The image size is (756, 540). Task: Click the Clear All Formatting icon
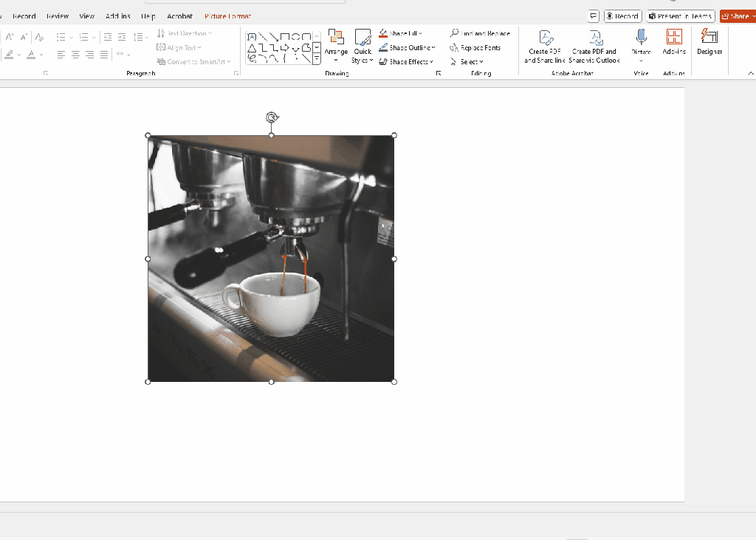tap(39, 37)
